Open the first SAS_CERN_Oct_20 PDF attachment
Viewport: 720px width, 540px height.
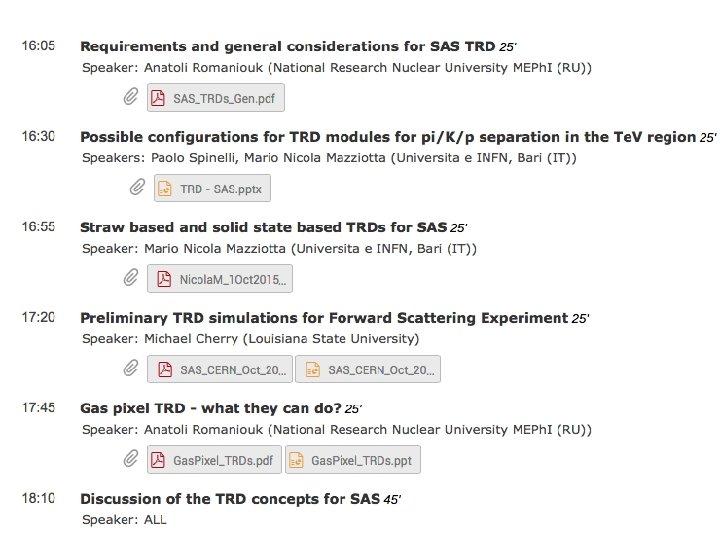coord(221,369)
